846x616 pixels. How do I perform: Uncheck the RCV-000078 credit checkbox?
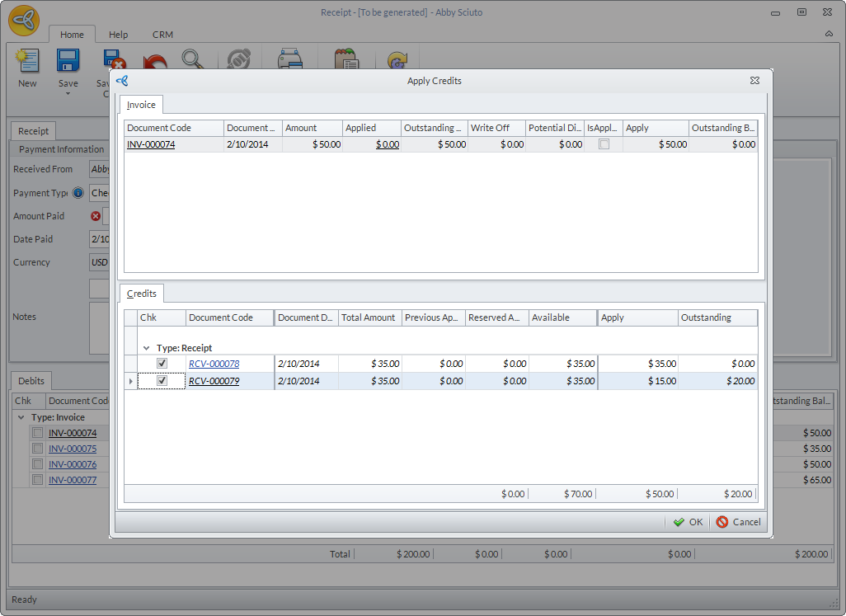pos(162,364)
